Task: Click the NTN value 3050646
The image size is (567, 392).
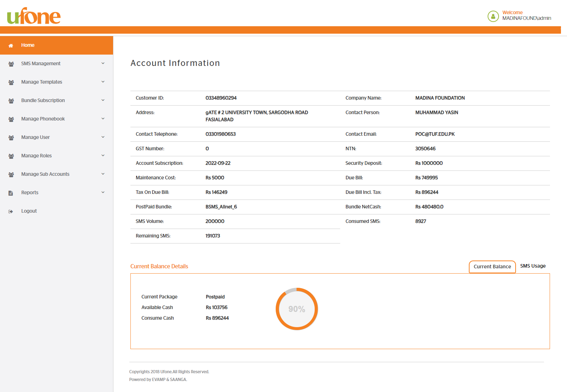Action: [x=425, y=149]
